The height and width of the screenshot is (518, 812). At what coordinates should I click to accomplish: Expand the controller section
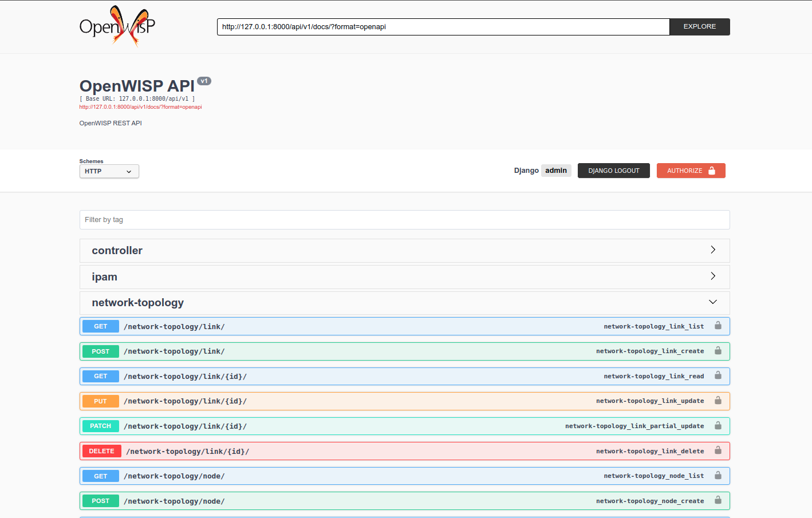pyautogui.click(x=404, y=251)
